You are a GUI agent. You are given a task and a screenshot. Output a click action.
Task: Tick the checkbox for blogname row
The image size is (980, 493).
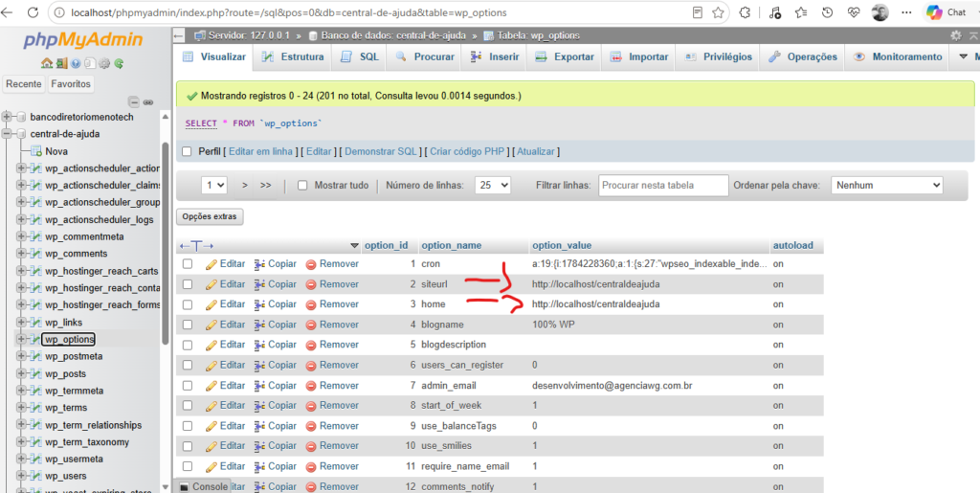tap(187, 325)
